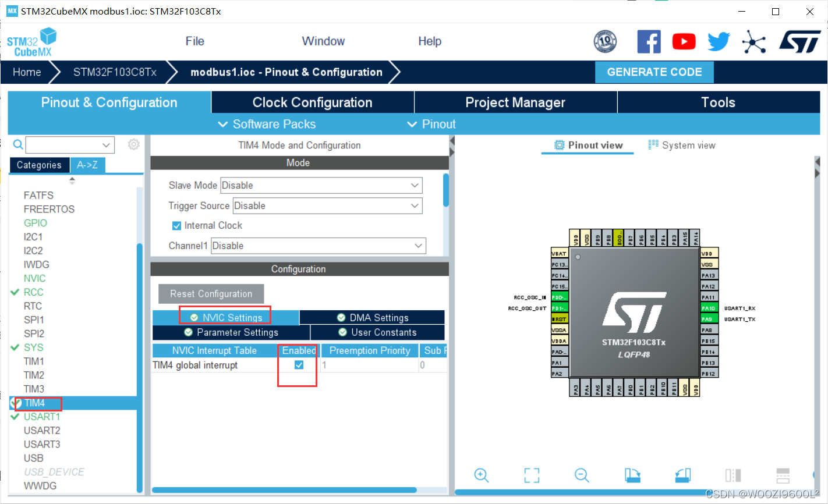The width and height of the screenshot is (828, 504).
Task: Open the Pinout & Configuration tab
Action: click(x=109, y=102)
